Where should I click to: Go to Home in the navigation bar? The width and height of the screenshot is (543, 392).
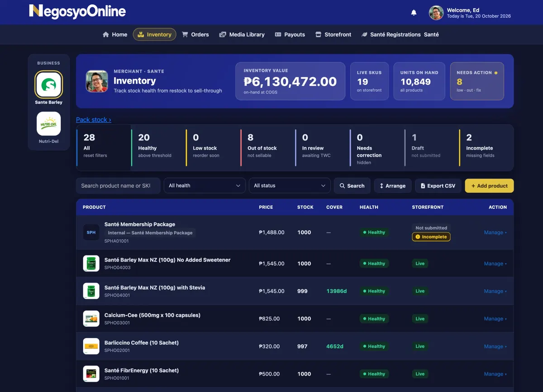pos(115,34)
